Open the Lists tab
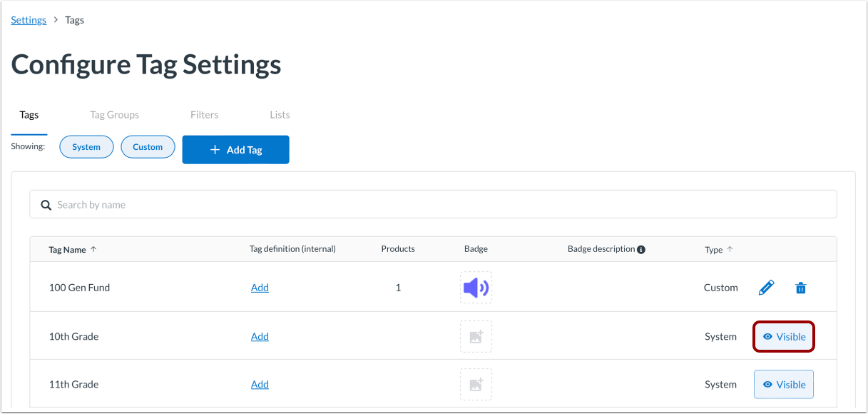Screen dimensions: 868x414 pos(280,115)
